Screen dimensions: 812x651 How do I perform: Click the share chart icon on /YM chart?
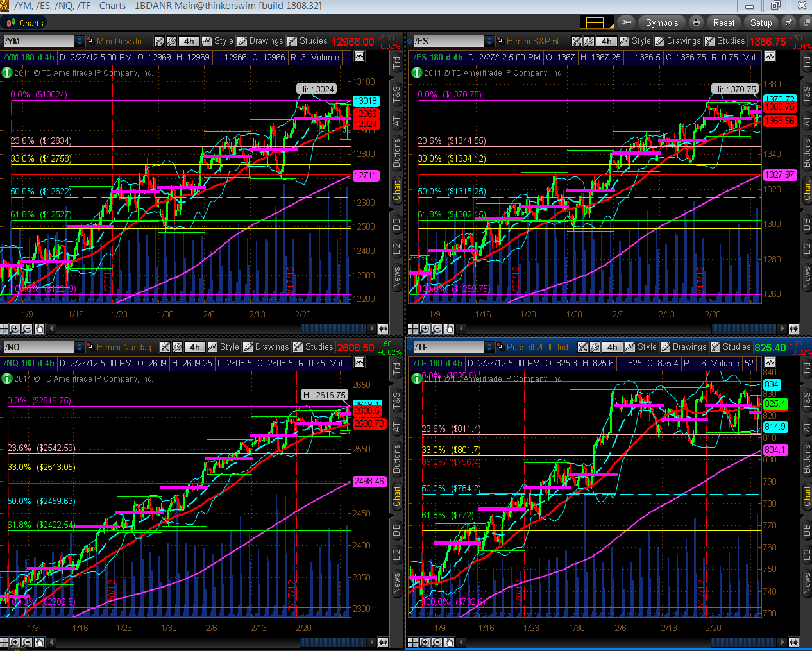pos(160,41)
